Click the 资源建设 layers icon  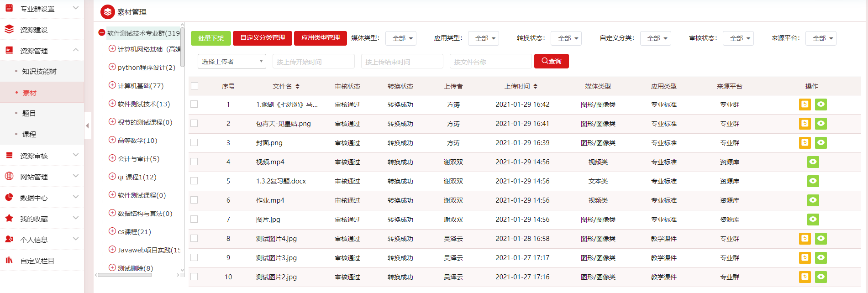pyautogui.click(x=9, y=29)
